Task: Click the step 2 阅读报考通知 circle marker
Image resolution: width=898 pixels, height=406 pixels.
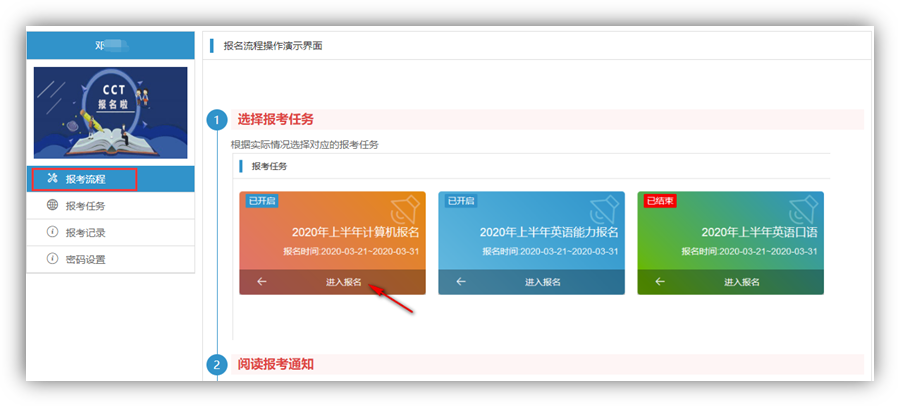Action: click(217, 365)
